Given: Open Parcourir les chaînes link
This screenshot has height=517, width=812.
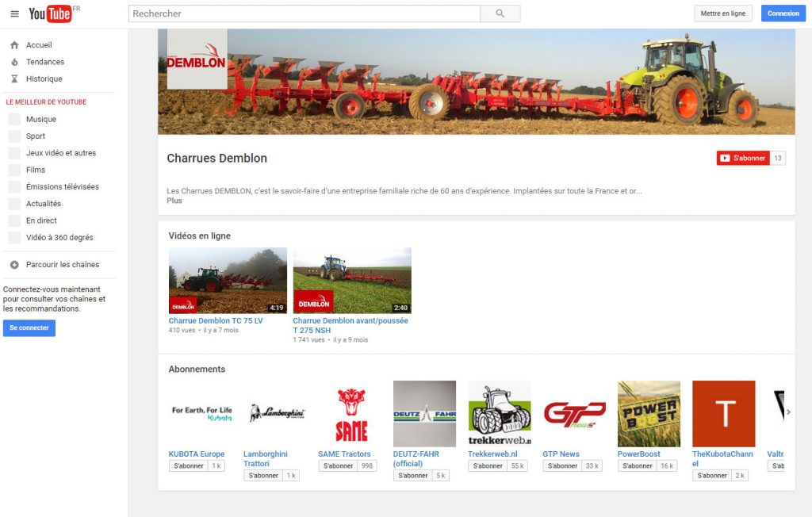Looking at the screenshot, I should (x=63, y=265).
